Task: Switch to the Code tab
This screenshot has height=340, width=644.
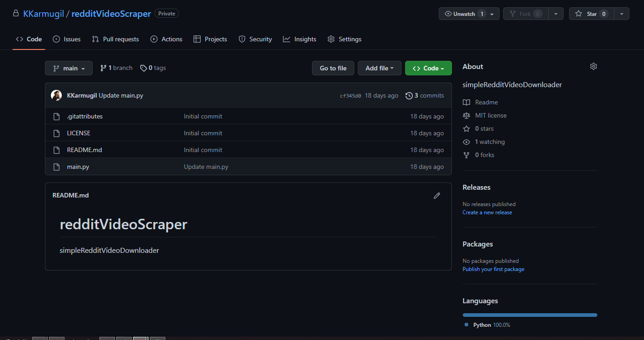Action: [29, 39]
